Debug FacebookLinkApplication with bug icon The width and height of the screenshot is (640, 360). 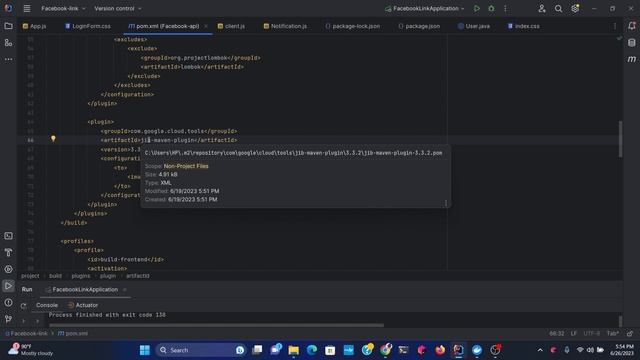[x=491, y=8]
